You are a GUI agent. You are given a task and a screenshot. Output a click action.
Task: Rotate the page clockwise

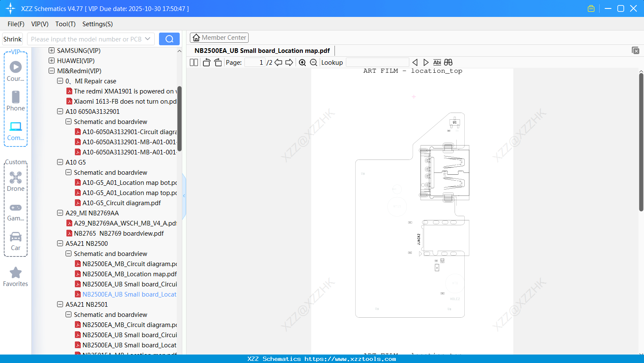pyautogui.click(x=218, y=63)
